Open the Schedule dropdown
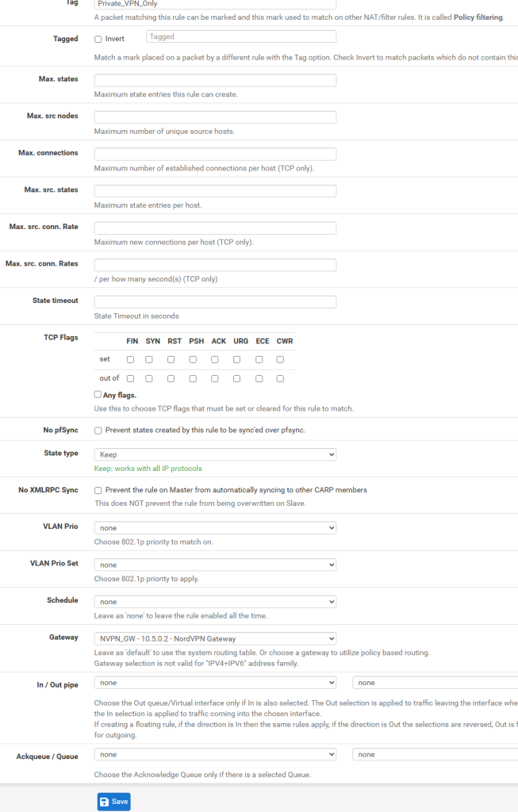The width and height of the screenshot is (518, 812). [215, 602]
